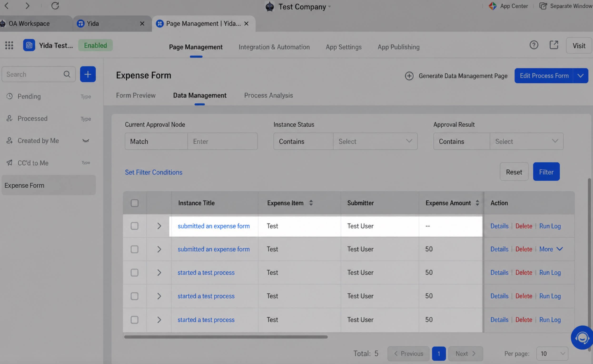Open the Integration & Automation tab
The image size is (593, 364).
click(x=274, y=47)
